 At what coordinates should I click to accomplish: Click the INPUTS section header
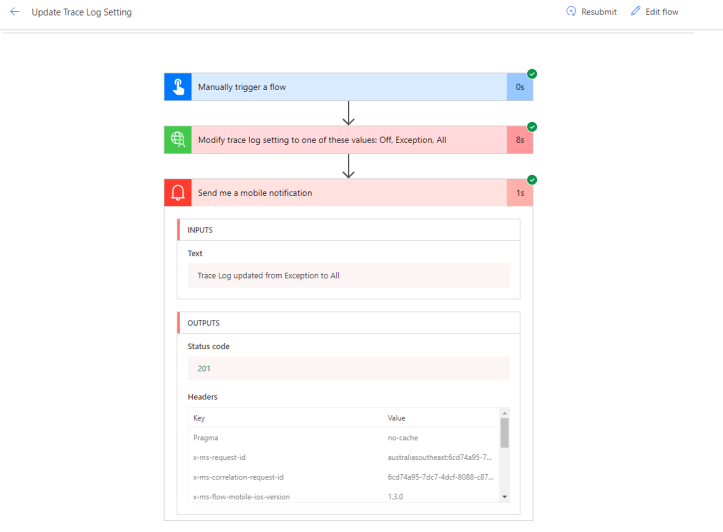349,230
